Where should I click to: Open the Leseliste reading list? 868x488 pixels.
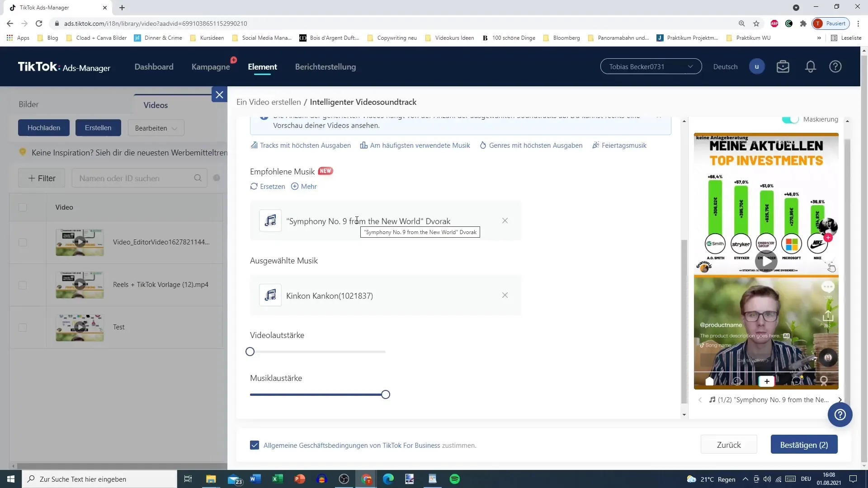(x=846, y=38)
